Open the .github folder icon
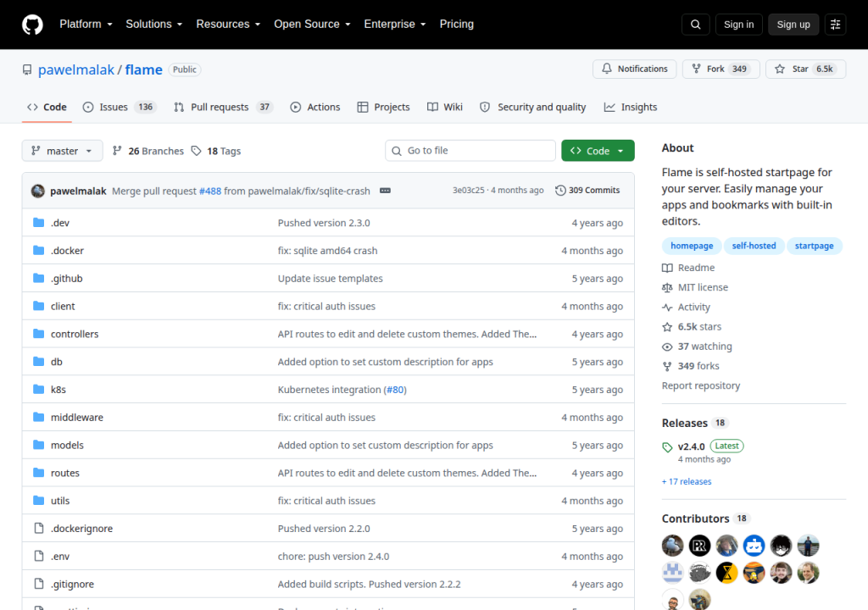 coord(39,278)
